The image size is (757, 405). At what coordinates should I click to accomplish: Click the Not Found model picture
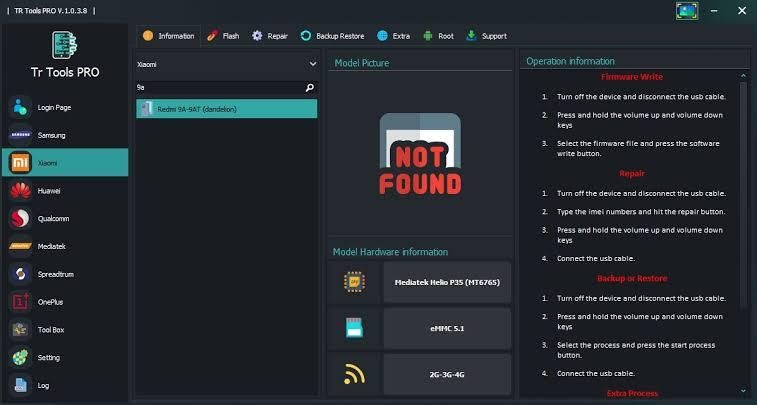(420, 154)
